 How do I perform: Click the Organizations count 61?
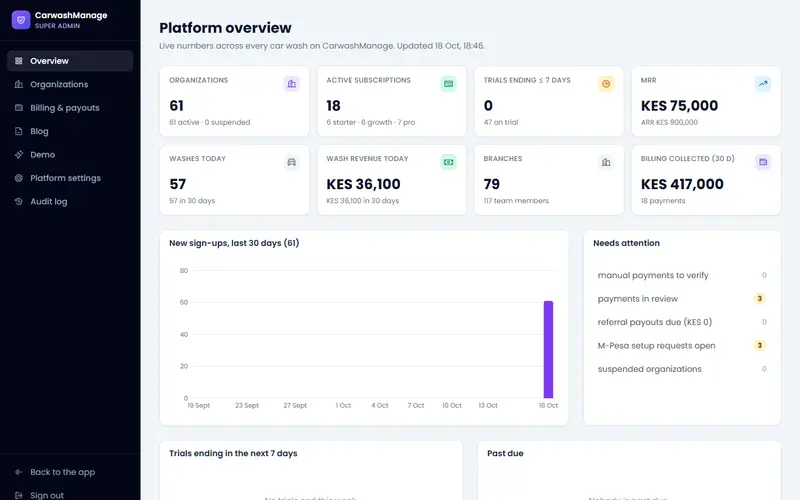click(x=177, y=106)
